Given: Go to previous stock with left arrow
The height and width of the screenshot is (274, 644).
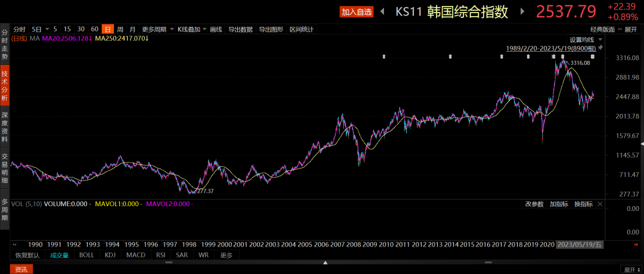Looking at the screenshot, I should pos(382,11).
